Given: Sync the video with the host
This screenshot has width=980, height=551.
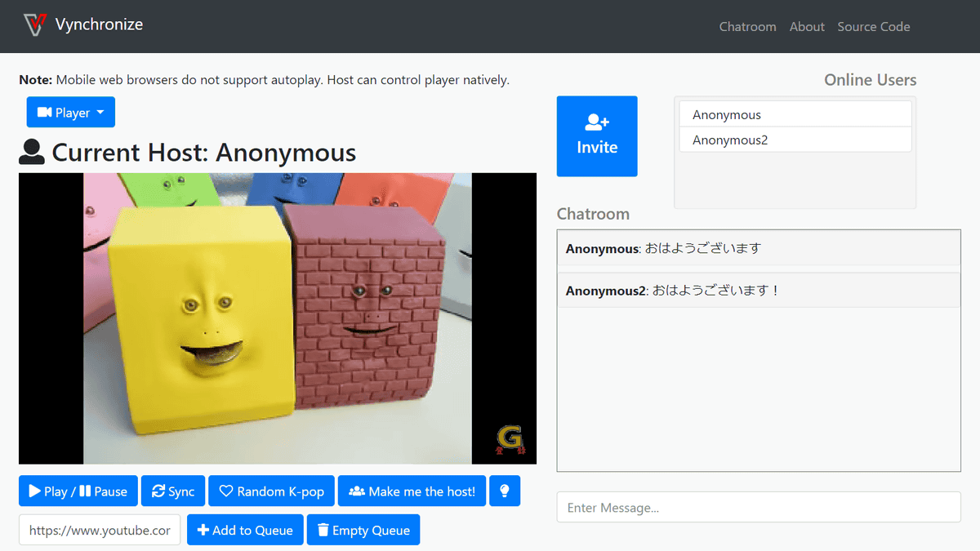Looking at the screenshot, I should (x=173, y=491).
